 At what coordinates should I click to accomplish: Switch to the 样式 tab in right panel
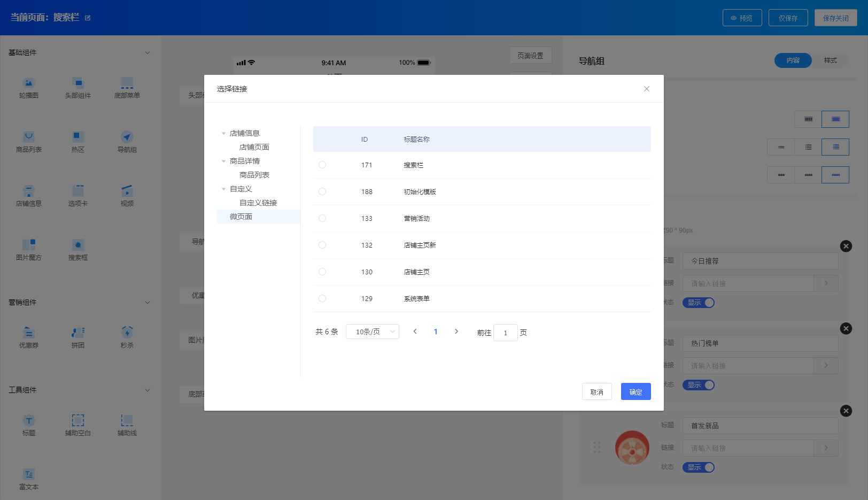point(830,60)
